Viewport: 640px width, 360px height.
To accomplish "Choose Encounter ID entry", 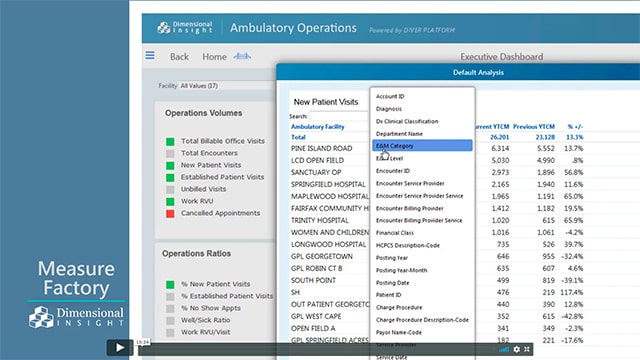I will coord(393,171).
